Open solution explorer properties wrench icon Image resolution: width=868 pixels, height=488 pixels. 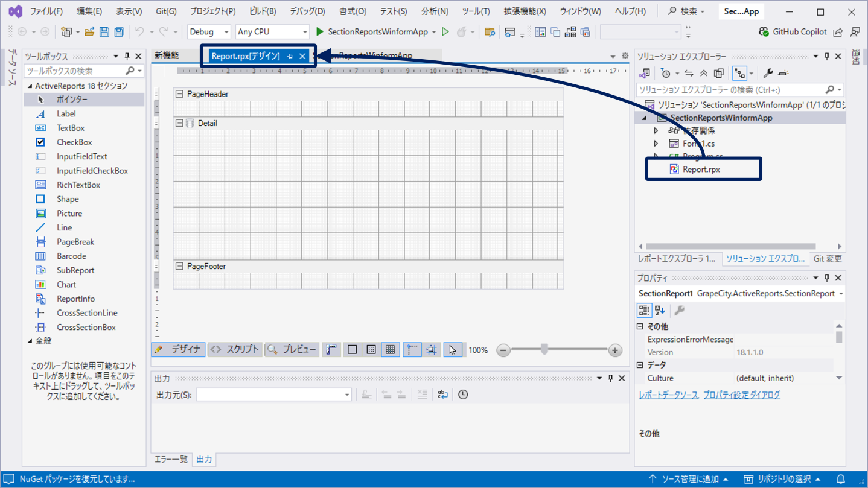(x=768, y=73)
